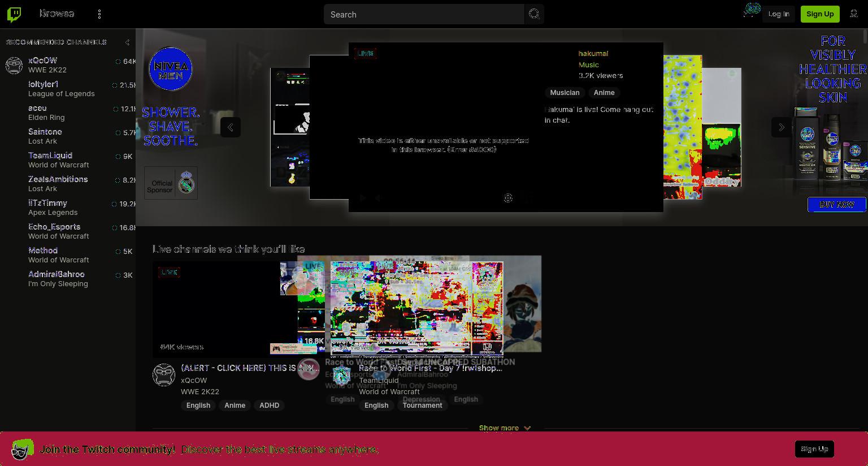Viewport: 868px width, 466px height.
Task: Open the featured player settings gear
Action: pos(508,198)
